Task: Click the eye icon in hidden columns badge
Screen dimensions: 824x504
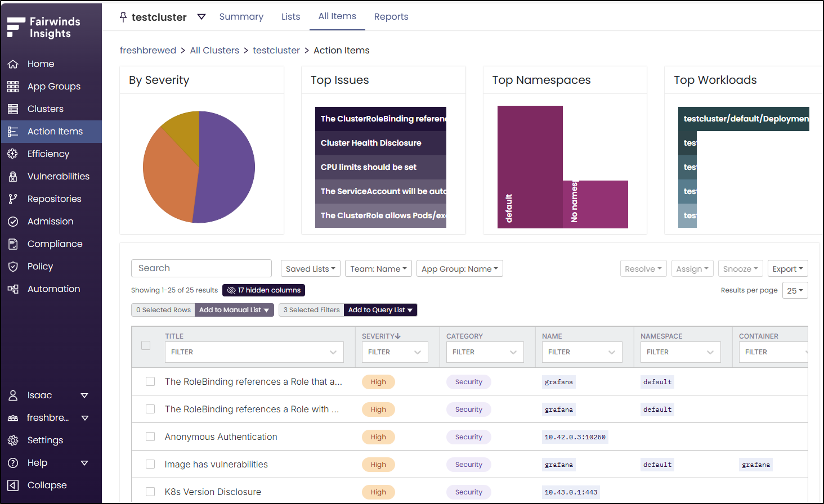Action: pos(231,290)
